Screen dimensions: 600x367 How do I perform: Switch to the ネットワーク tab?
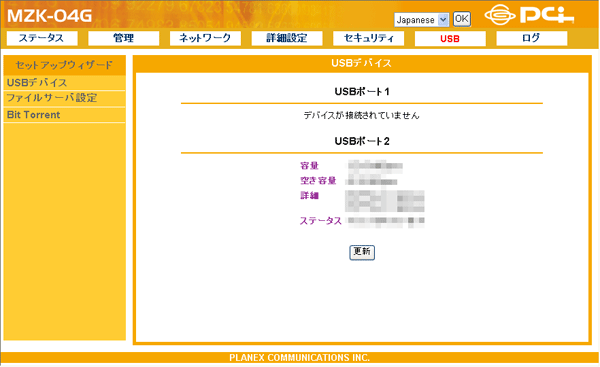pyautogui.click(x=205, y=38)
